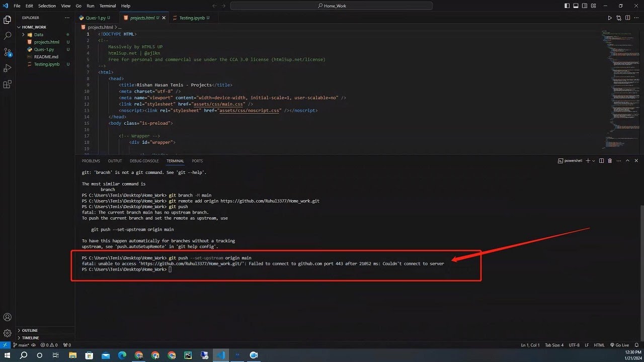Viewport: 644px width, 362px height.
Task: Switch to PORTS panel tab
Action: click(x=197, y=161)
